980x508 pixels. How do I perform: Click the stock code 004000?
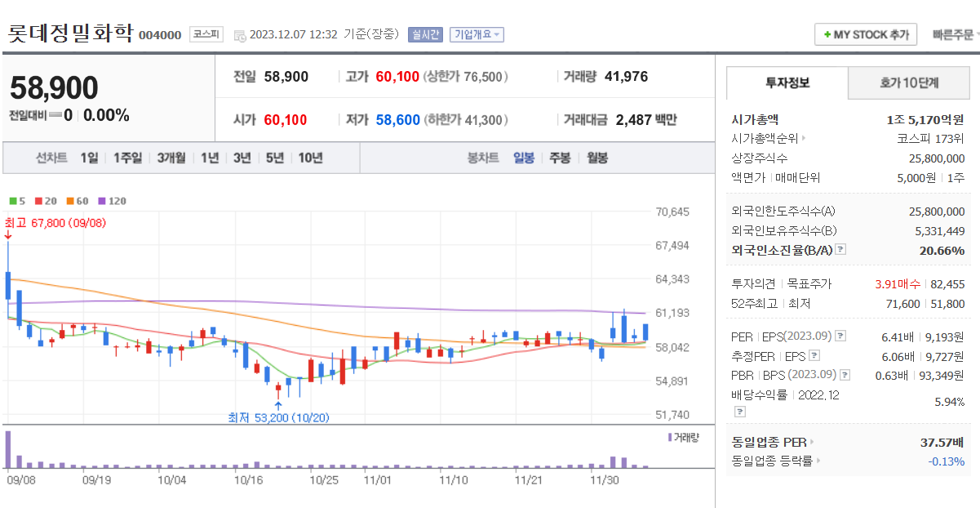tap(160, 35)
